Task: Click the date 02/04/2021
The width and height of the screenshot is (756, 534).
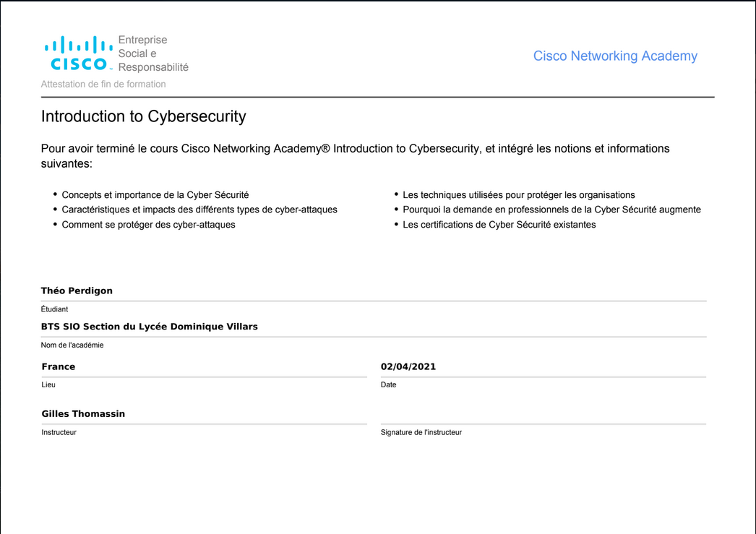Action: pyautogui.click(x=408, y=366)
